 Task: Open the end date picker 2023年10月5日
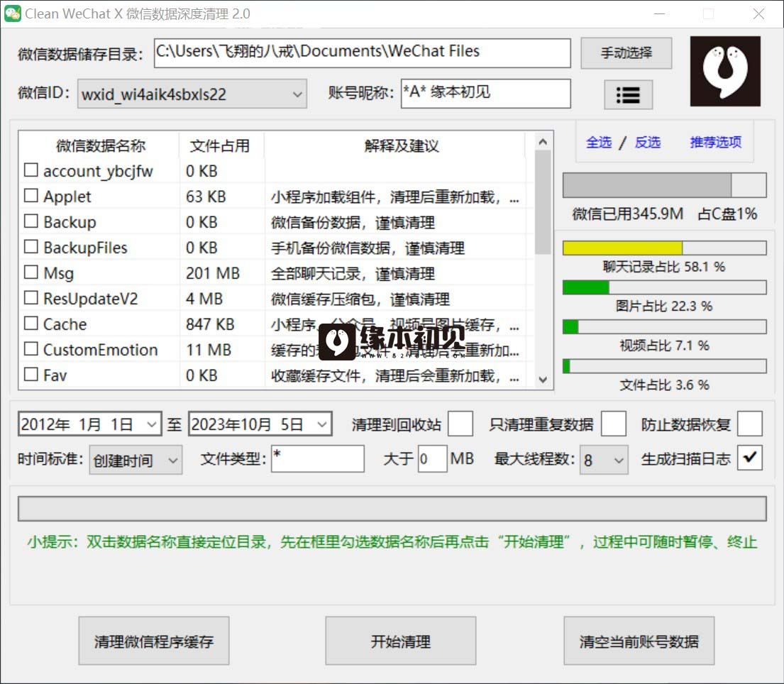click(260, 424)
